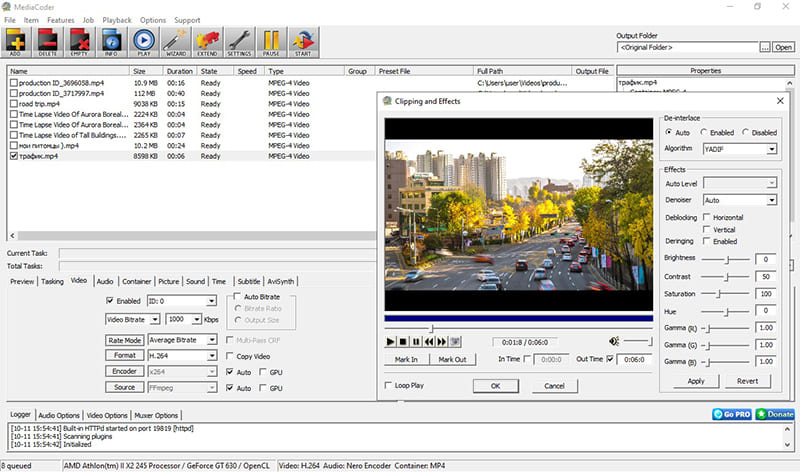Image resolution: width=800 pixels, height=472 pixels.
Task: Launch the WIZARD tool from toolbar
Action: coord(177,42)
